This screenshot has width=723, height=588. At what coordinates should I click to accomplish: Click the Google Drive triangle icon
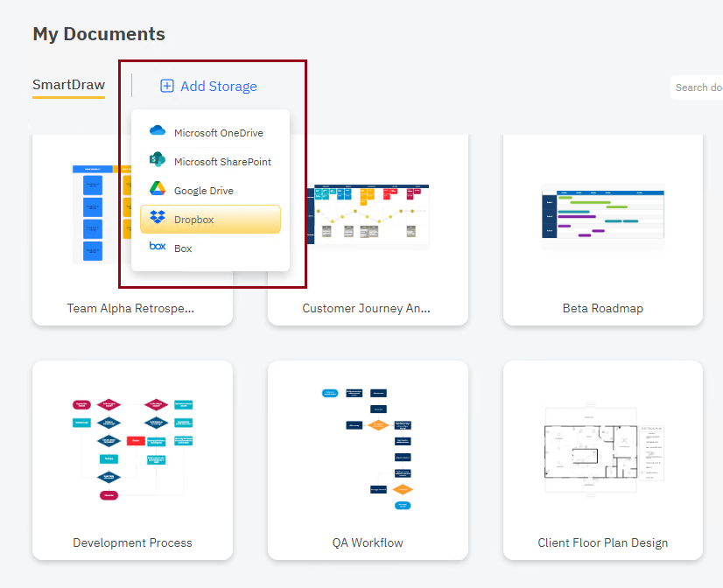tap(158, 190)
